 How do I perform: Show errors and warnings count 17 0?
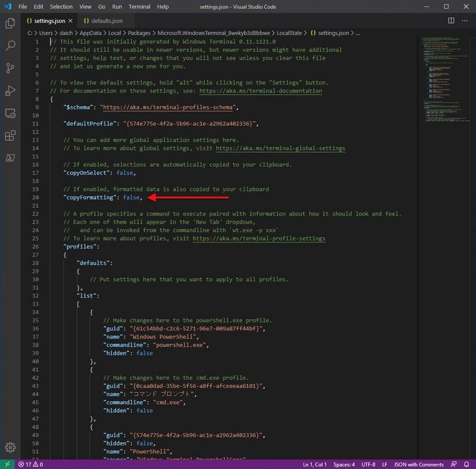30,464
